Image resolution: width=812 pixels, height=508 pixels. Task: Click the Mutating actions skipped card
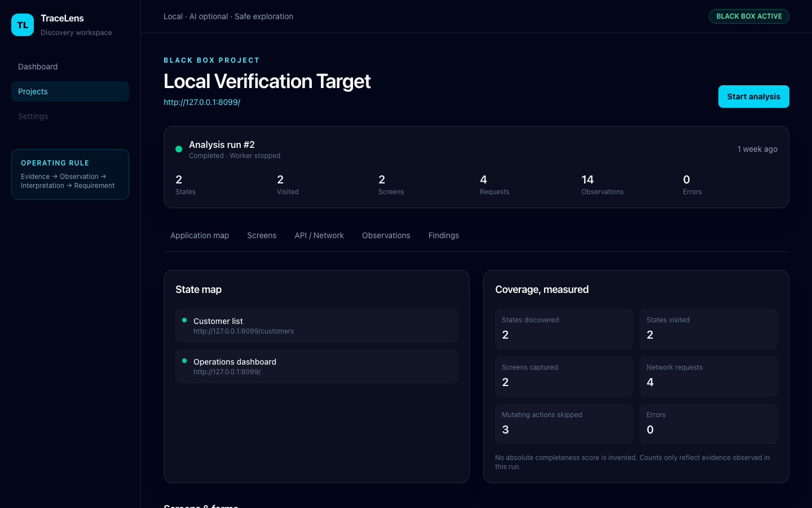pos(564,424)
